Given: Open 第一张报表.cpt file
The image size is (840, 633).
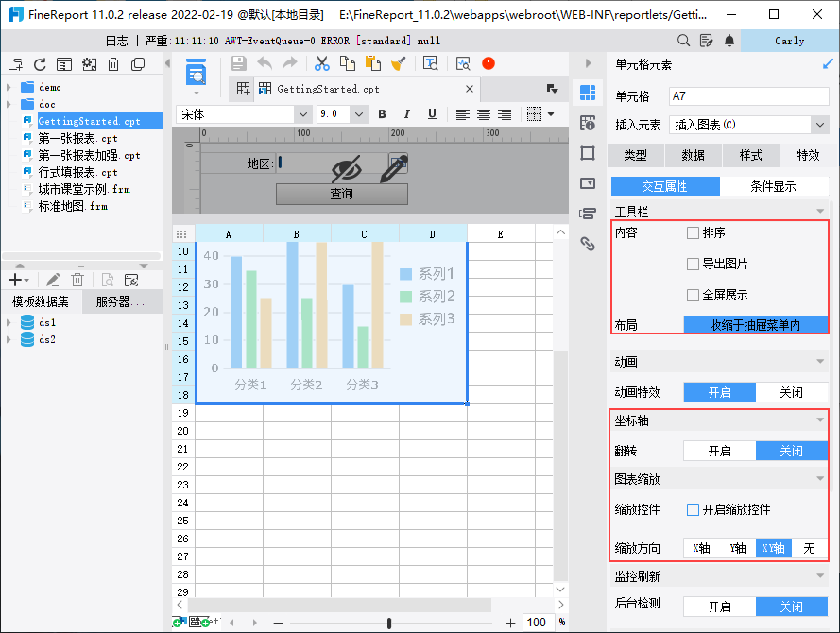Looking at the screenshot, I should pyautogui.click(x=77, y=138).
